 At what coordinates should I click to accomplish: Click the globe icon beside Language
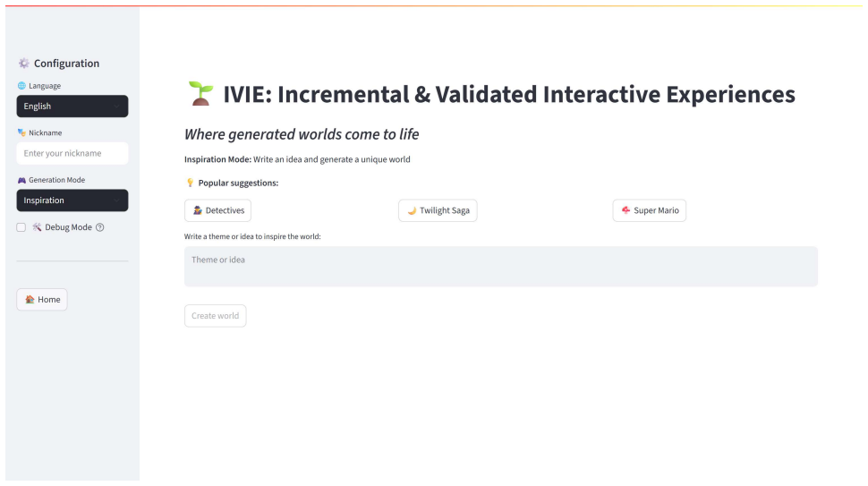point(21,86)
